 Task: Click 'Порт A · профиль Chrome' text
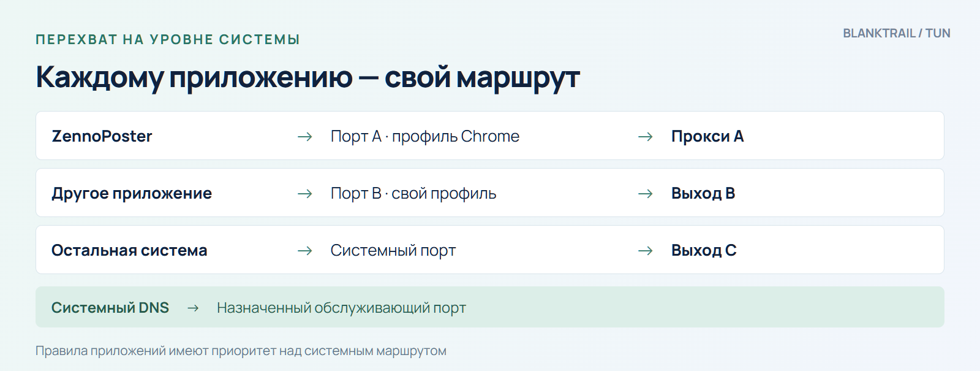pos(424,136)
